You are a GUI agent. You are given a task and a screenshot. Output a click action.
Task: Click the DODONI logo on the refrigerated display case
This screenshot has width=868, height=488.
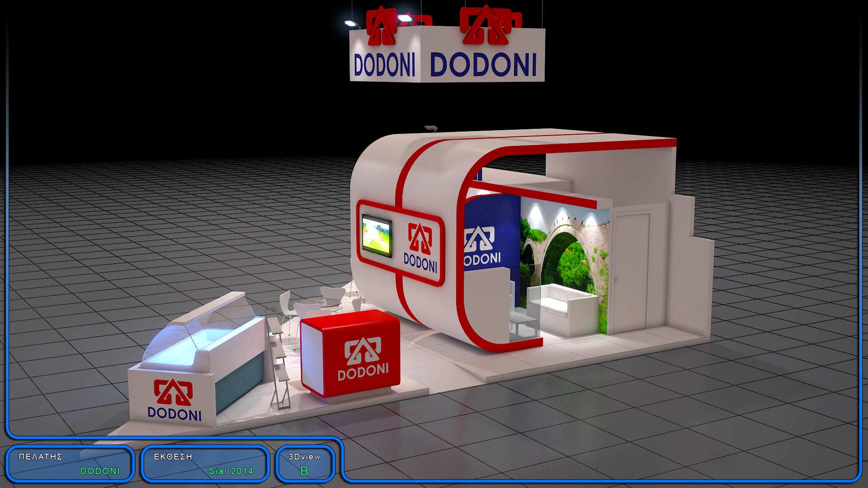[x=174, y=400]
